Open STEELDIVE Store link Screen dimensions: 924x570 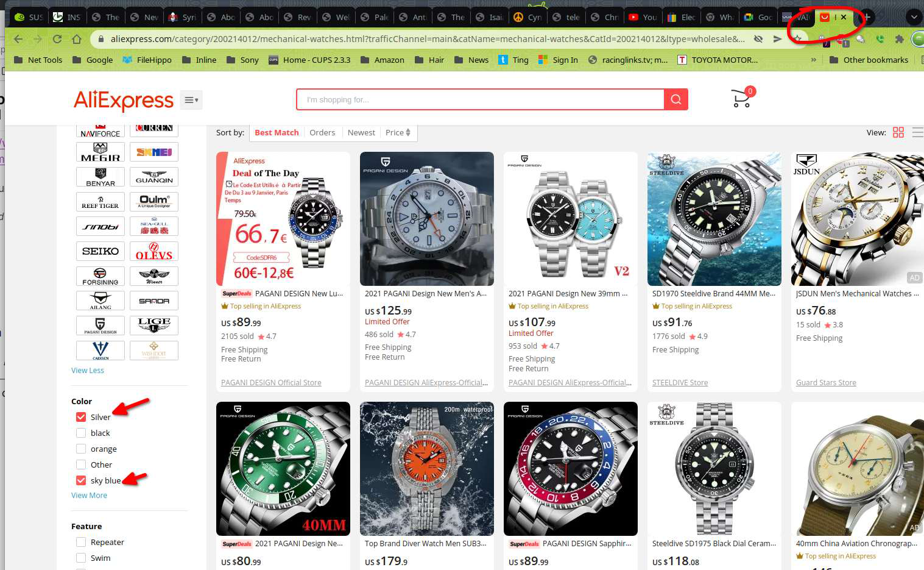click(x=680, y=383)
